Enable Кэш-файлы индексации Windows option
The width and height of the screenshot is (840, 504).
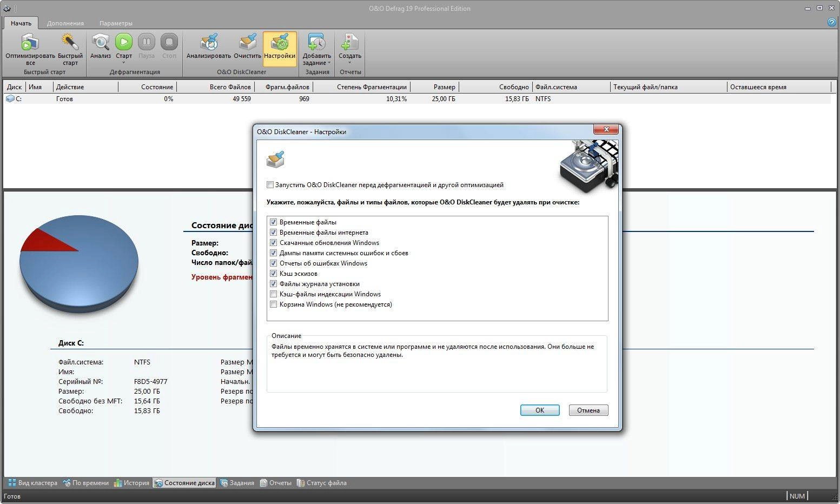(274, 294)
